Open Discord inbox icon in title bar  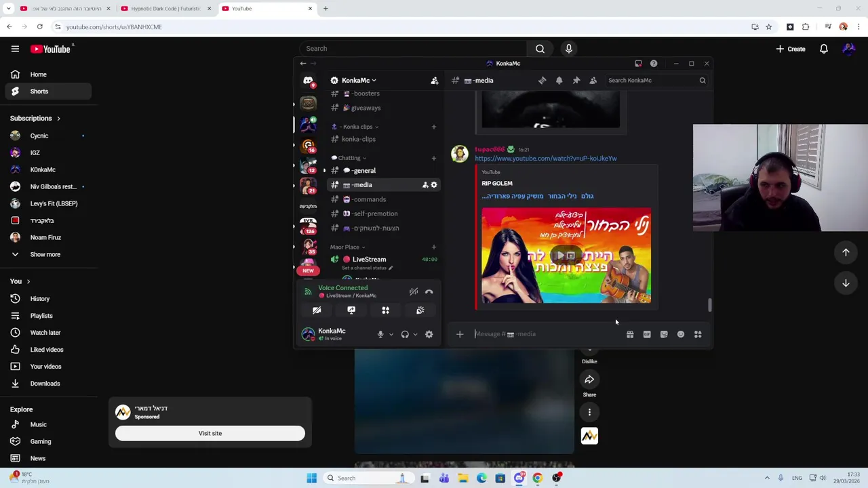(638, 64)
